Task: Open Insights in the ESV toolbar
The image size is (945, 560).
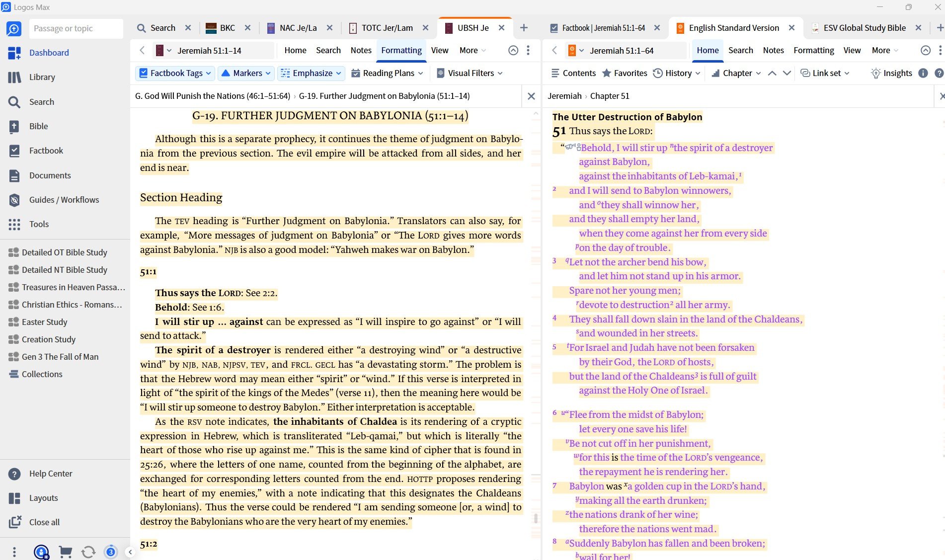Action: pos(892,73)
